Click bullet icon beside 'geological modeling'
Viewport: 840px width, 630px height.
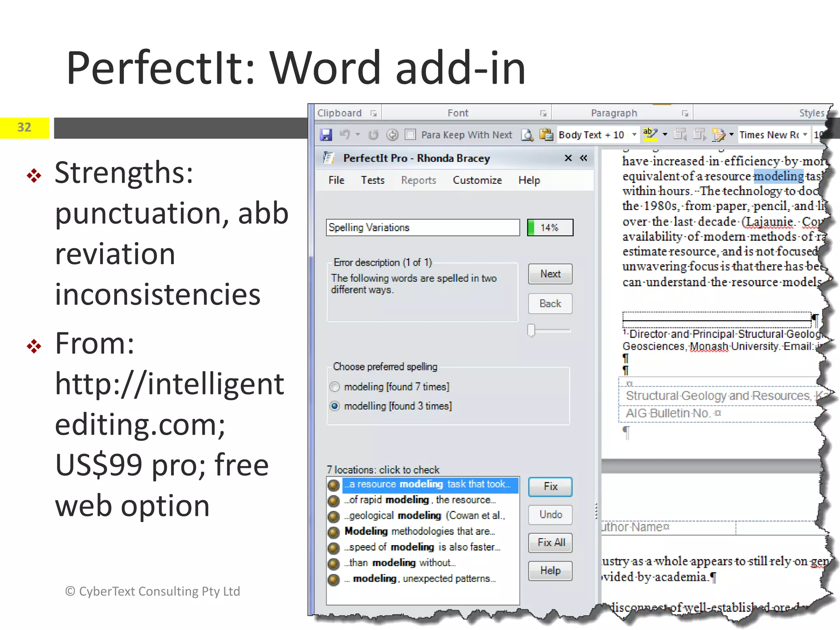[334, 516]
